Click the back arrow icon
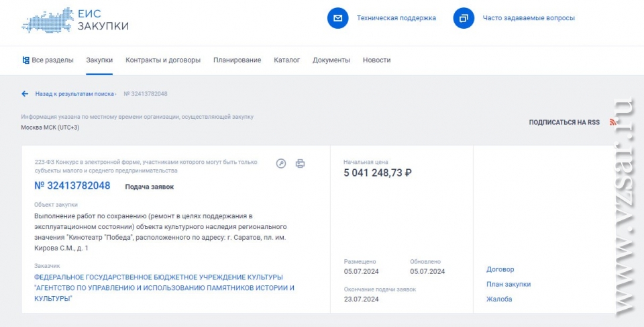The image size is (644, 327). point(25,94)
